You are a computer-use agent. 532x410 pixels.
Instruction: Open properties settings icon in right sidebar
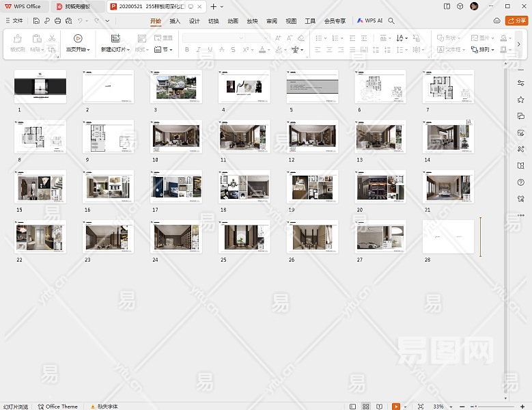pos(521,83)
